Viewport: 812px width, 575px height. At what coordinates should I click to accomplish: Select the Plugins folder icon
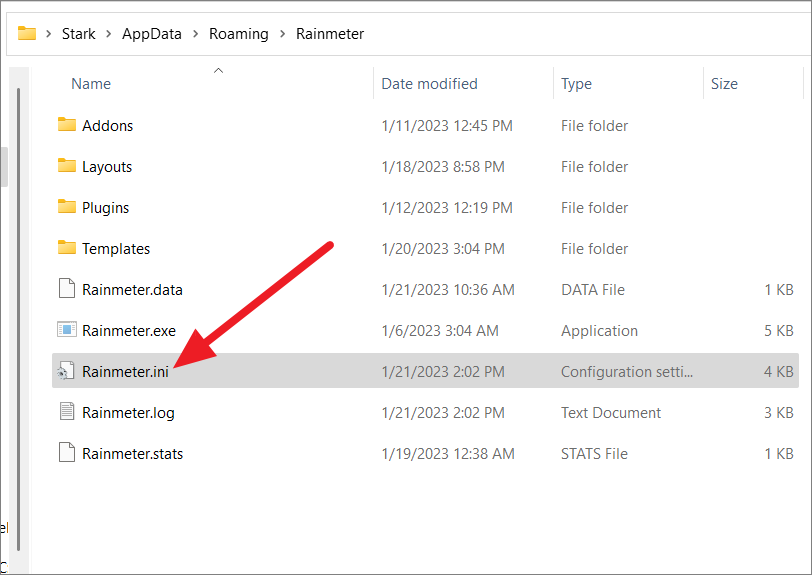(66, 207)
